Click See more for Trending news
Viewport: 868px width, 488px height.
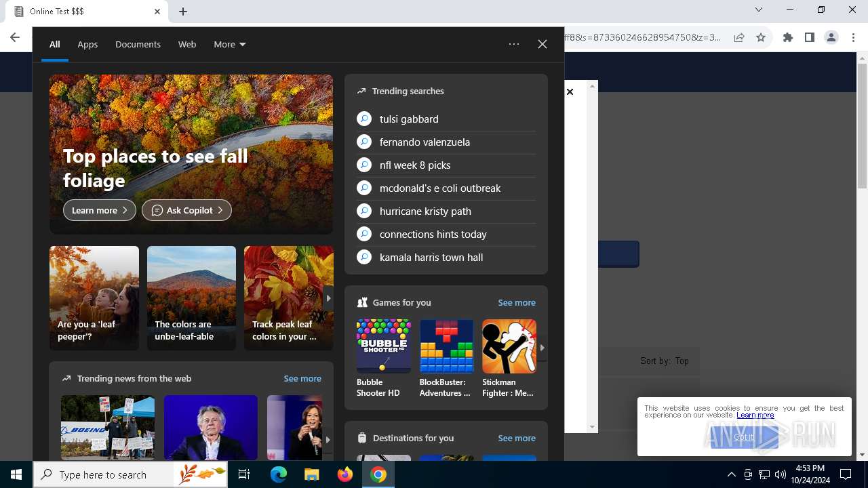[302, 378]
